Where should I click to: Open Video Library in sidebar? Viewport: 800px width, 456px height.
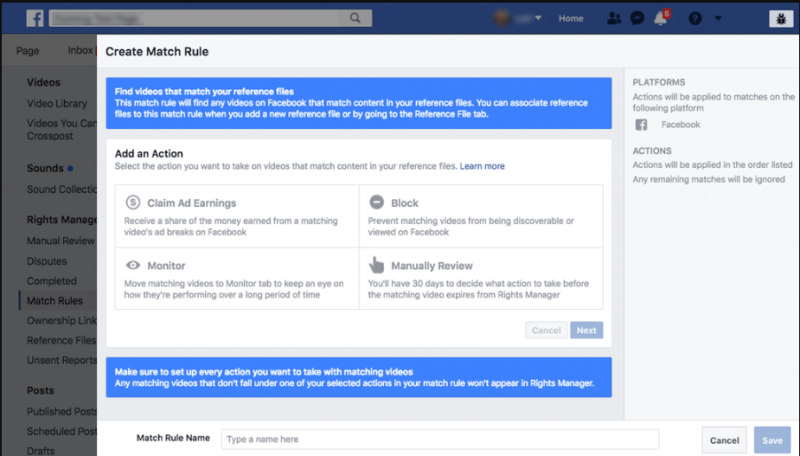(x=57, y=104)
